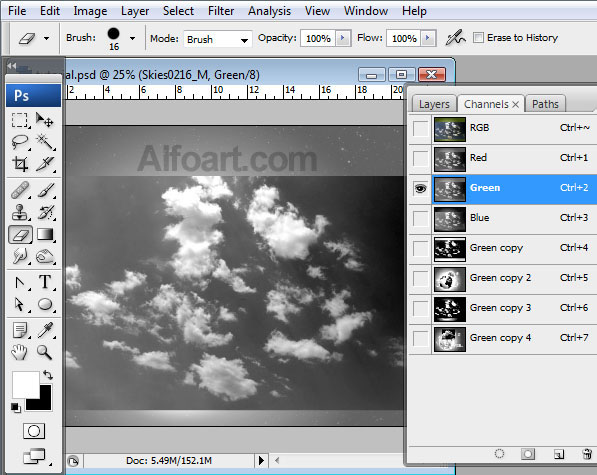
Task: Select the Eyedropper tool
Action: click(x=45, y=330)
